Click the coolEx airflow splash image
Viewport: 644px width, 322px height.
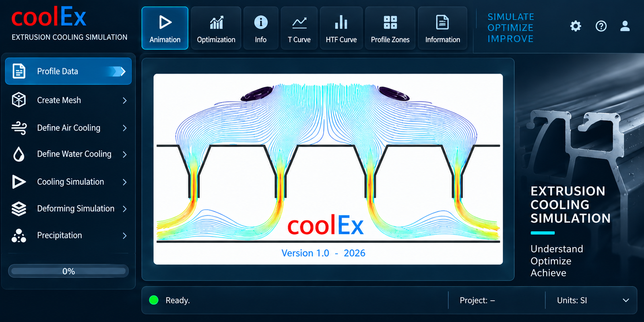[328, 169]
